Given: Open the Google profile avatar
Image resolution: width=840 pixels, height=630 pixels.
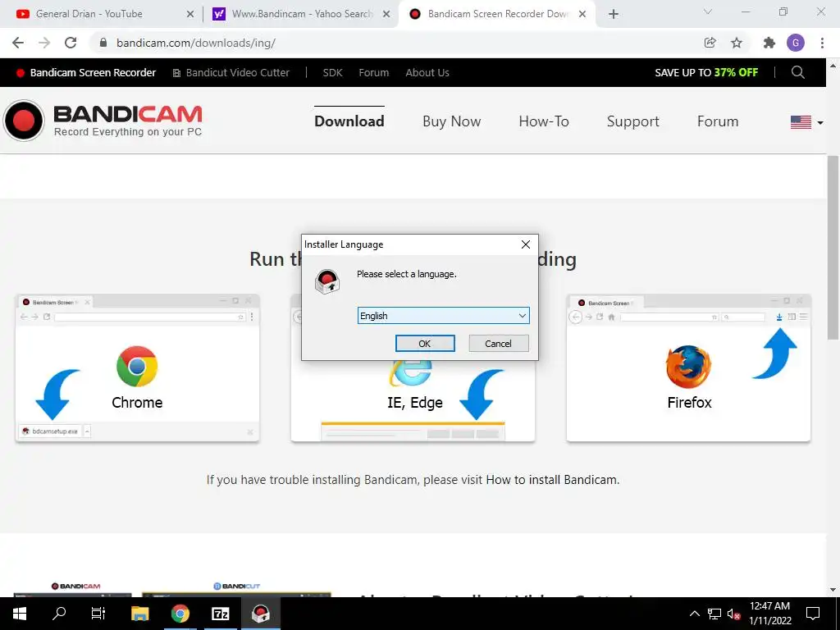Looking at the screenshot, I should pos(796,43).
